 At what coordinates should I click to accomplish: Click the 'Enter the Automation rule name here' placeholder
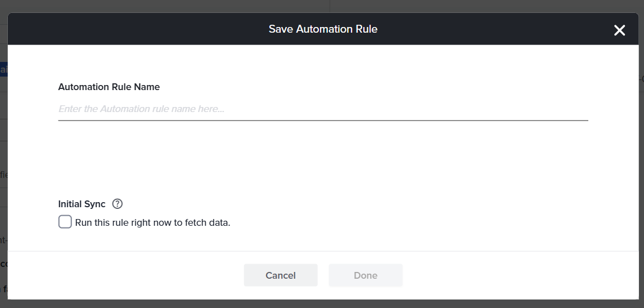tap(142, 109)
